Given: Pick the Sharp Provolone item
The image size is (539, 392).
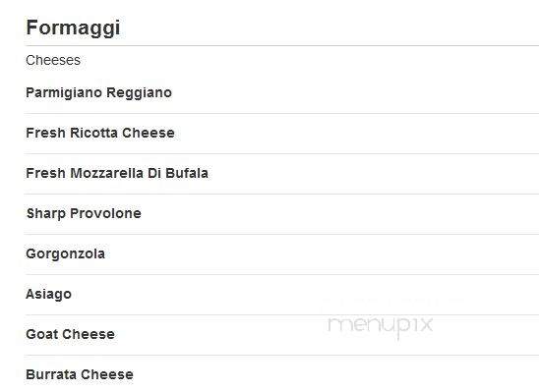Looking at the screenshot, I should point(84,213).
